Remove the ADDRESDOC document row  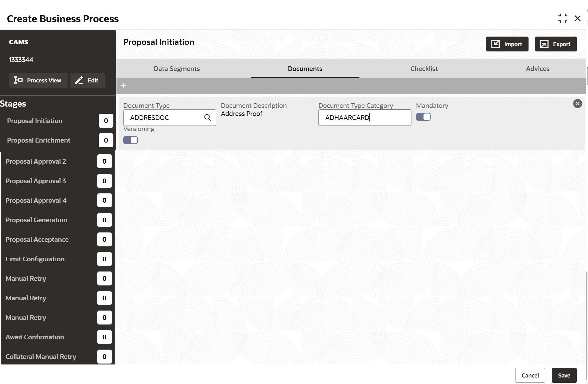point(577,104)
